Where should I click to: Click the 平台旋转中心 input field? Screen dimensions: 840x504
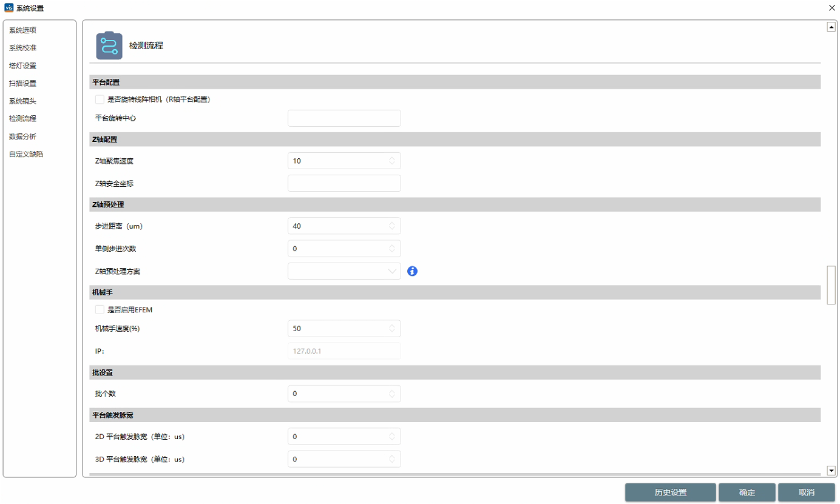[344, 118]
